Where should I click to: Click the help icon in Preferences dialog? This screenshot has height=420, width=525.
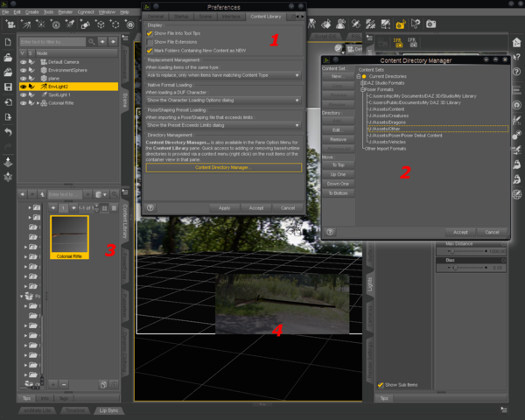click(150, 207)
